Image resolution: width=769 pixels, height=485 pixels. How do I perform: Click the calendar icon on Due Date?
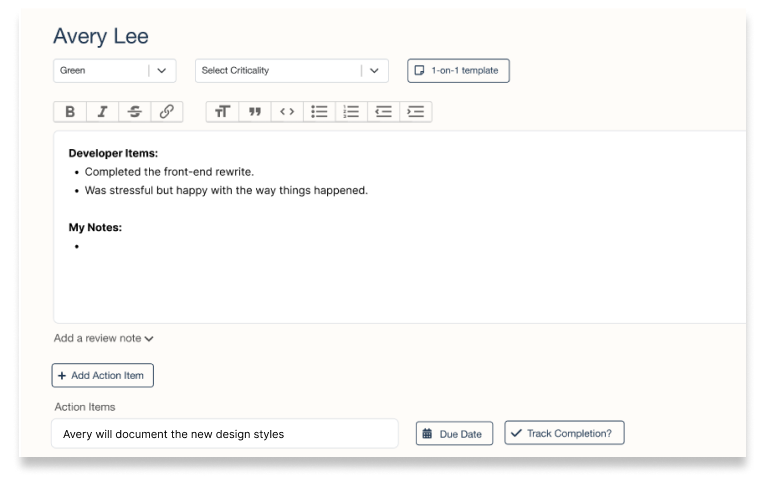(427, 434)
